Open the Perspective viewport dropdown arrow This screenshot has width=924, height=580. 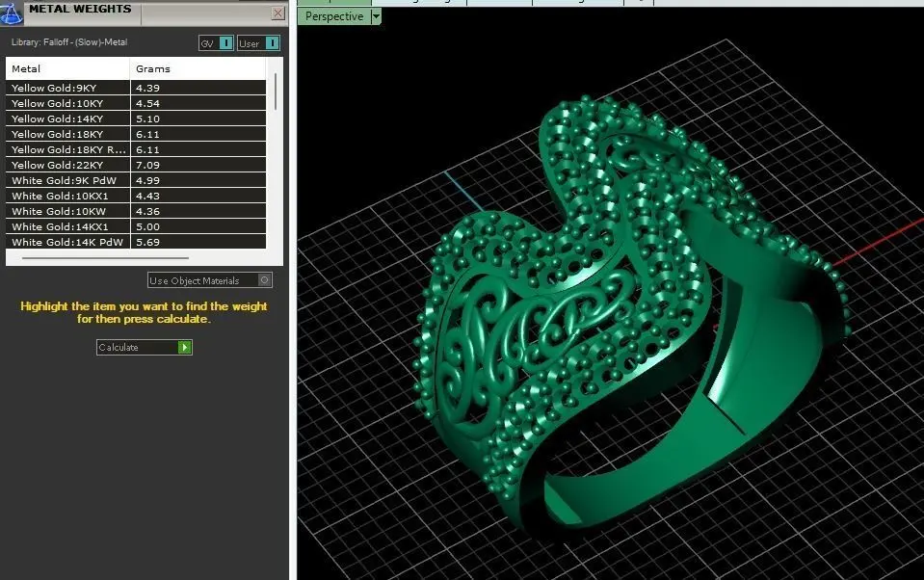376,16
